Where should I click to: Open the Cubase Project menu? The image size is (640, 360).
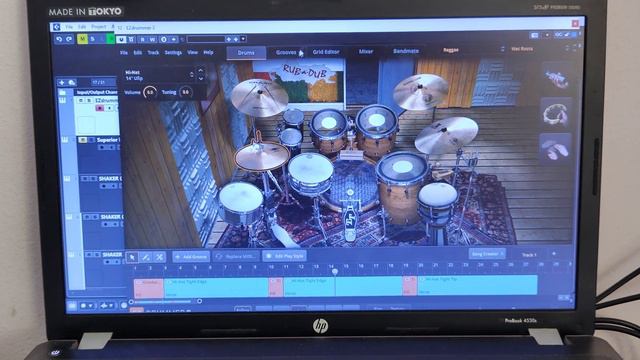[x=98, y=27]
